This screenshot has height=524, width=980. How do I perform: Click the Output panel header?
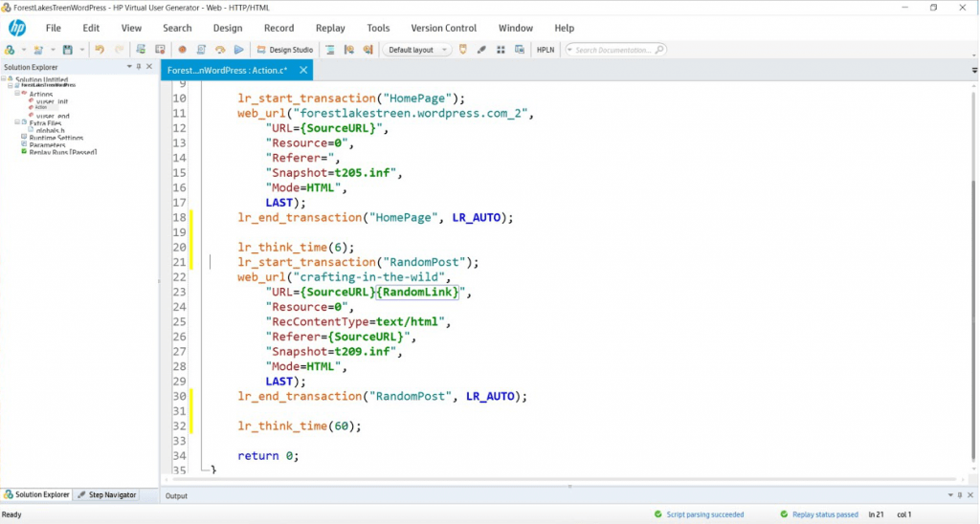point(176,496)
